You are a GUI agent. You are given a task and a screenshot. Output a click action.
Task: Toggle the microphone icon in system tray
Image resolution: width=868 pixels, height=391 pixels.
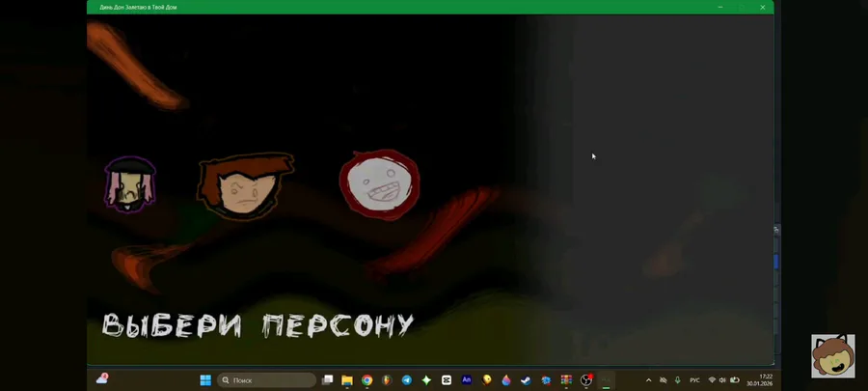click(678, 380)
